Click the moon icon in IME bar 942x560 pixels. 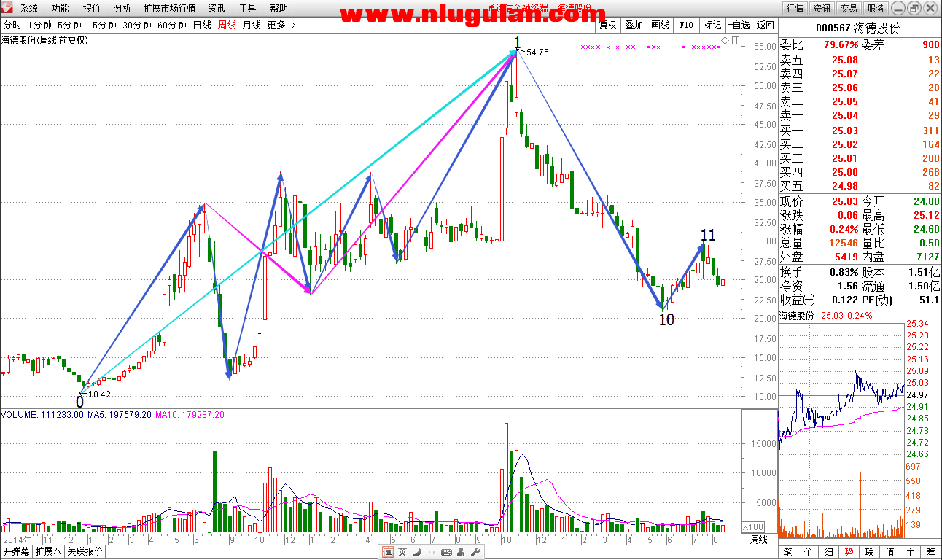coord(416,553)
